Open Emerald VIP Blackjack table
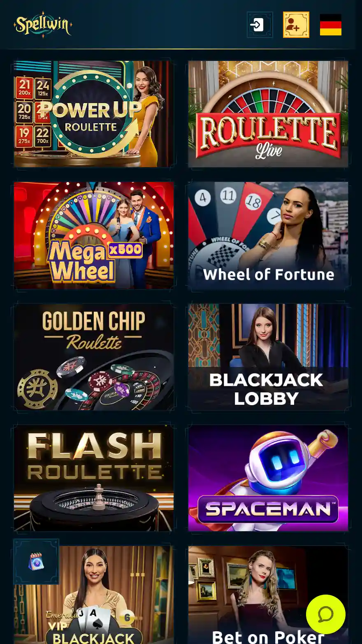The image size is (362, 644). tap(94, 595)
